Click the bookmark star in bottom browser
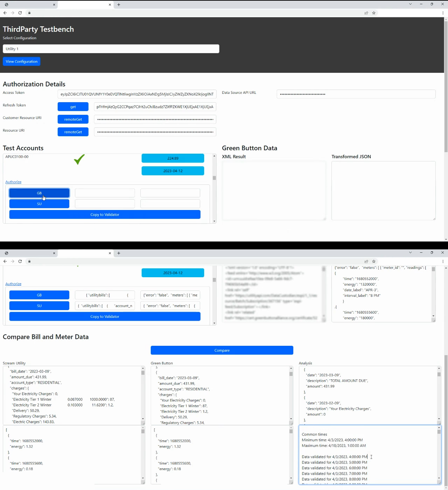The image size is (448, 490). click(x=374, y=261)
